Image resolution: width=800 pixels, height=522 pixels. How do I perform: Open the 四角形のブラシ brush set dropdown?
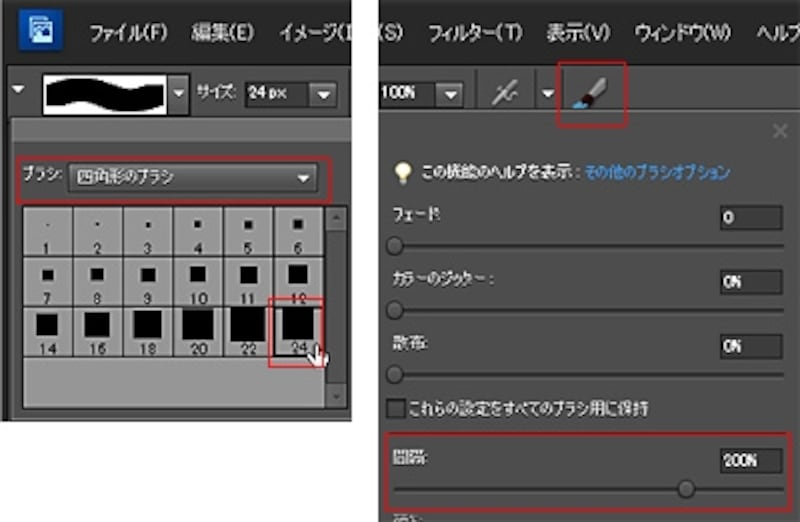coord(193,178)
